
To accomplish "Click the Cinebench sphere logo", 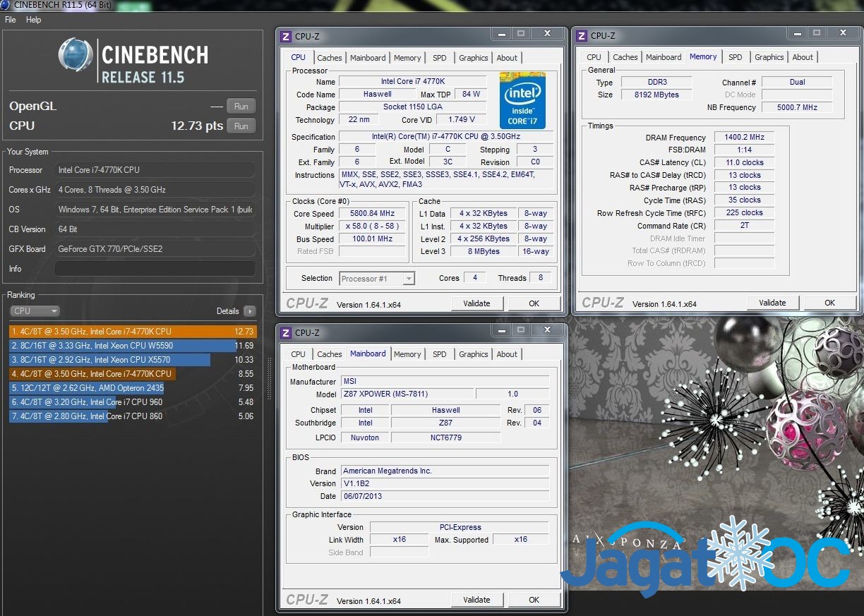I will coord(76,55).
